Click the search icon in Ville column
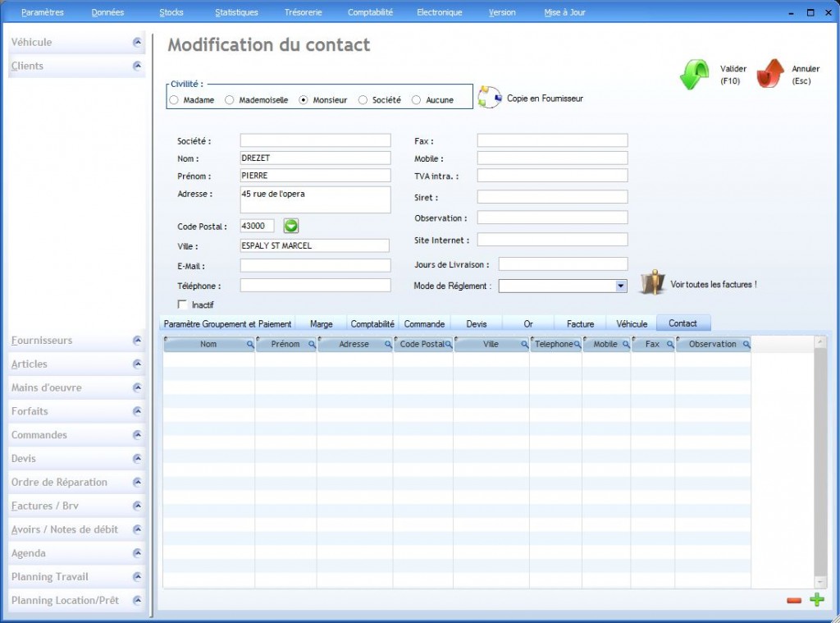The image size is (840, 623). [x=524, y=344]
